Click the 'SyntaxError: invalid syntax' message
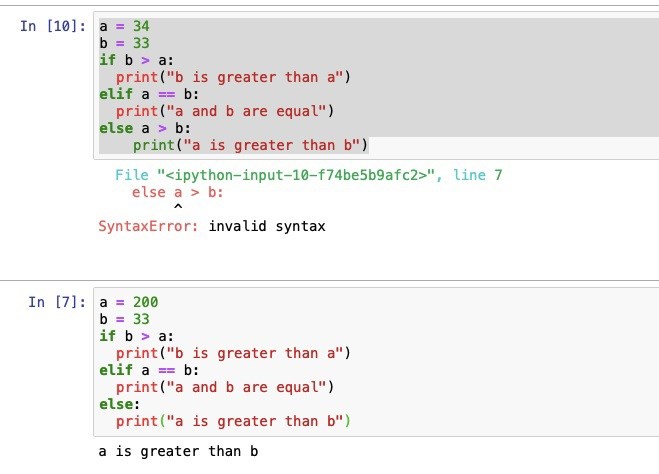Image resolution: width=659 pixels, height=474 pixels. [x=212, y=226]
